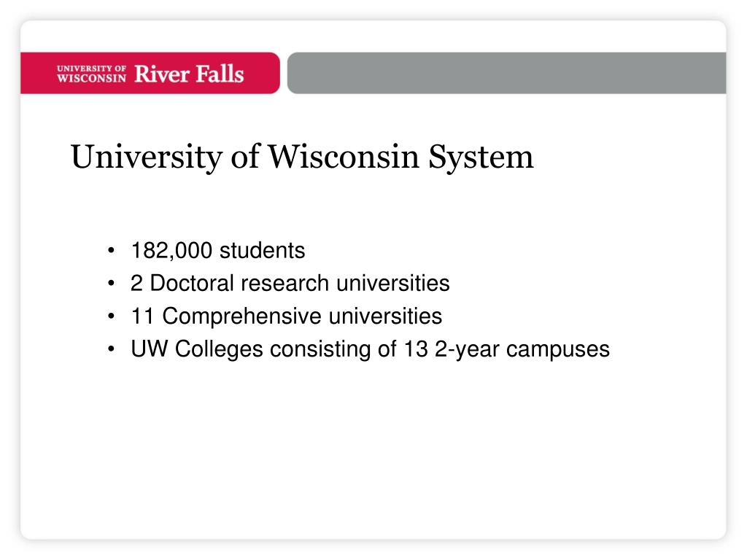Click the University of Wisconsin System title
The width and height of the screenshot is (747, 560).
point(302,157)
